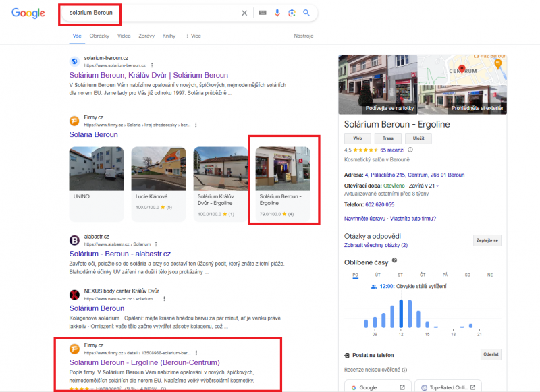Open NEXUS Solárium Beroun result link
The height and width of the screenshot is (392, 540).
point(97,308)
